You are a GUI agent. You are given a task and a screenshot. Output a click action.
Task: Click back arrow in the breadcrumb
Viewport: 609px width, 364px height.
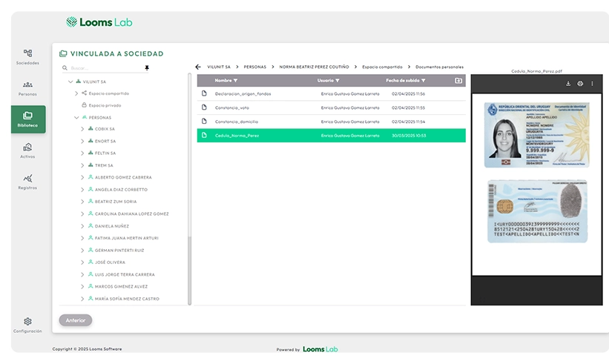(x=198, y=67)
